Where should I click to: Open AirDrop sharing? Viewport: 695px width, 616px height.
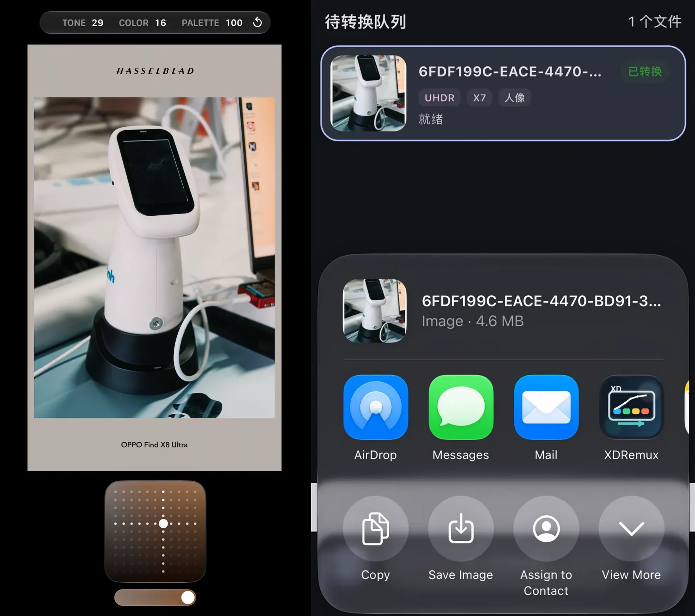pos(375,407)
